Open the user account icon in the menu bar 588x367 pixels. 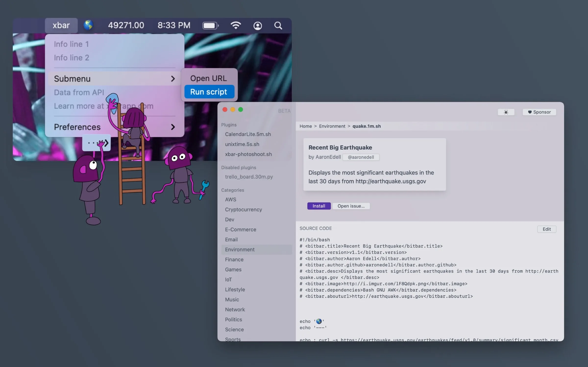coord(257,26)
